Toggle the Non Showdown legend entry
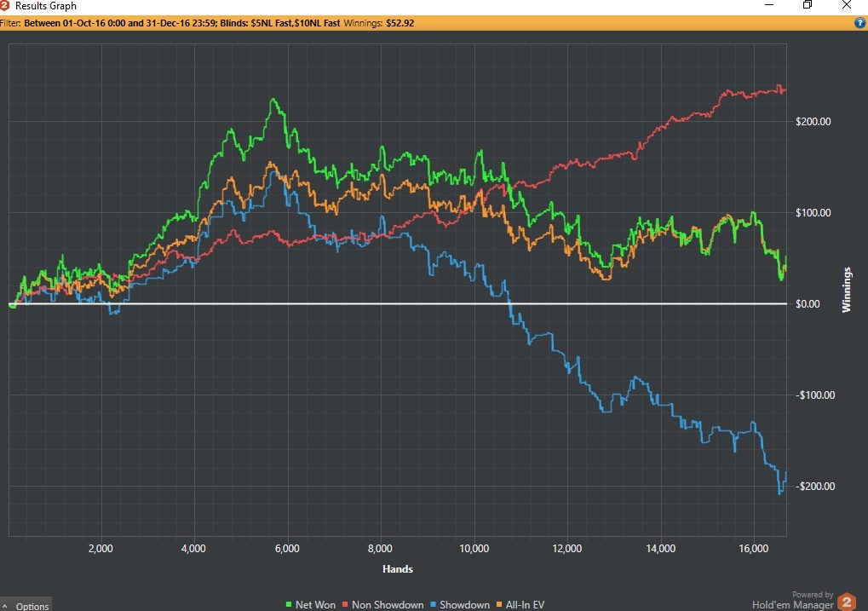This screenshot has width=868, height=611. click(383, 605)
